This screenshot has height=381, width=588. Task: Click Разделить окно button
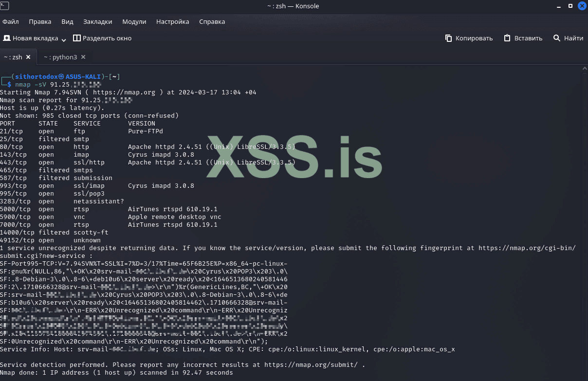point(102,38)
